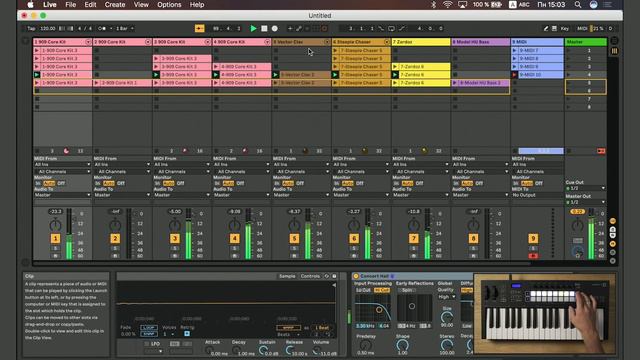Open the Help menu
Image resolution: width=640 pixels, height=360 pixels.
(x=197, y=5)
